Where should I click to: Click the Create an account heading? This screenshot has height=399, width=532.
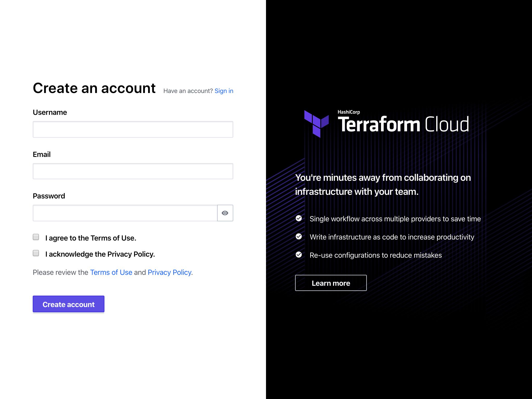[94, 88]
